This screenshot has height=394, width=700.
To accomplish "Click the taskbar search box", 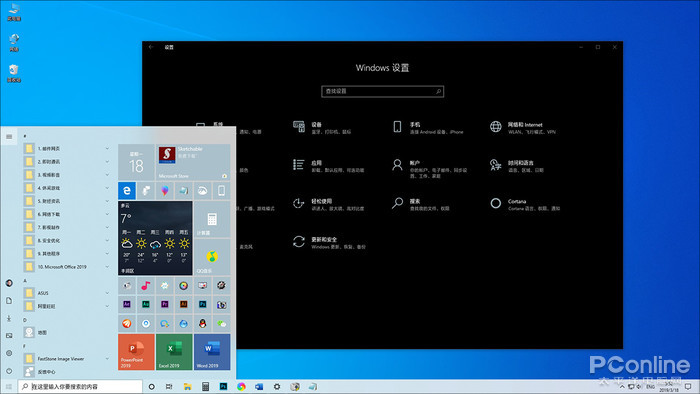I will click(80, 386).
